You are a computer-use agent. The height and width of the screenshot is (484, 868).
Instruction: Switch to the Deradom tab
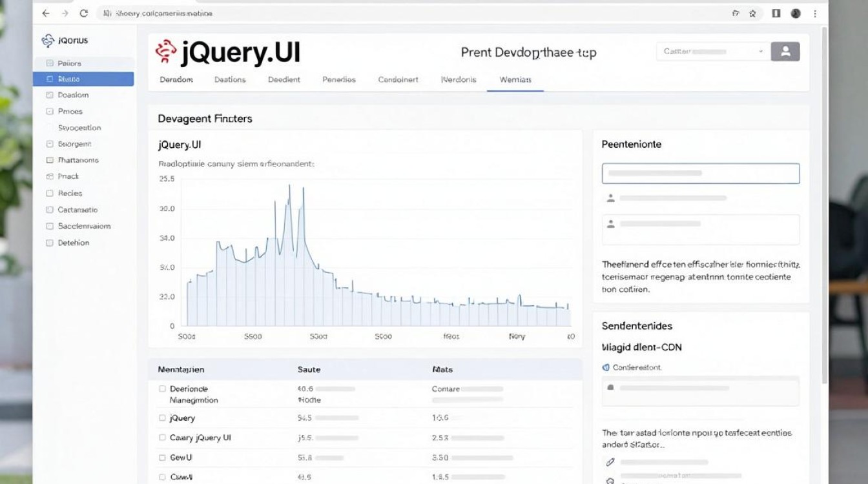point(176,79)
